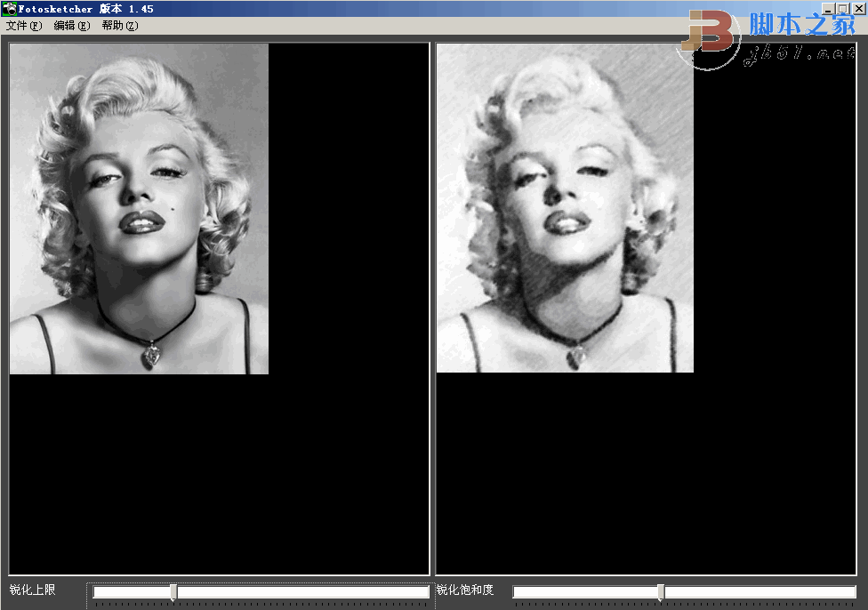Open the 编辑 (Edit) menu
The image size is (868, 610).
click(x=71, y=26)
